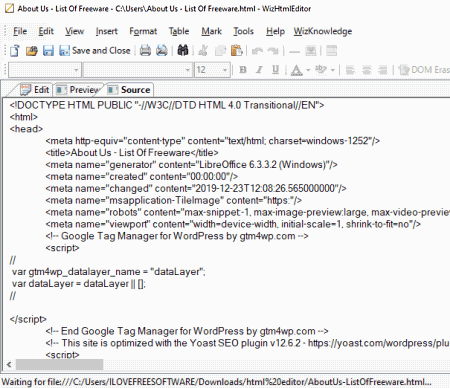
Task: Switch to the Preview tab
Action: [79, 90]
